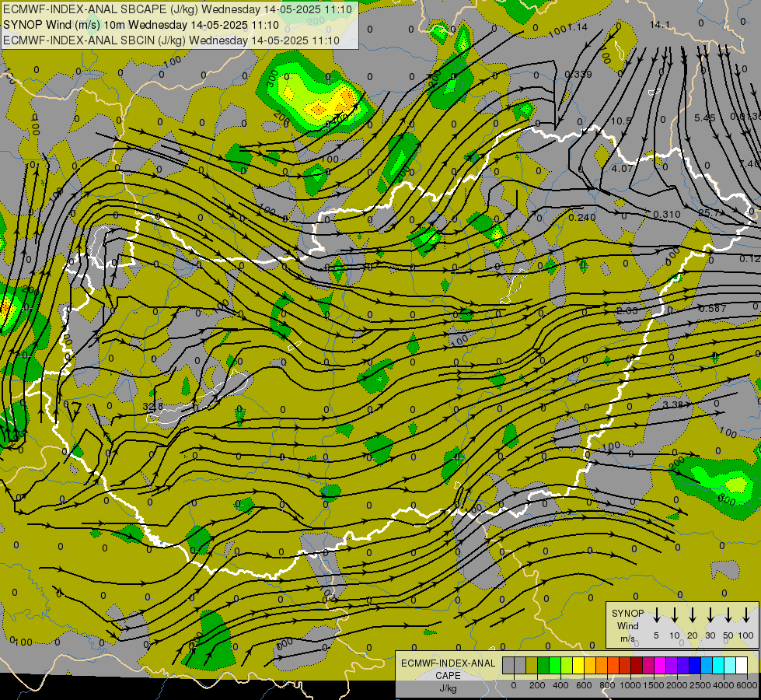Click the '1.14' wind value on map

(578, 27)
